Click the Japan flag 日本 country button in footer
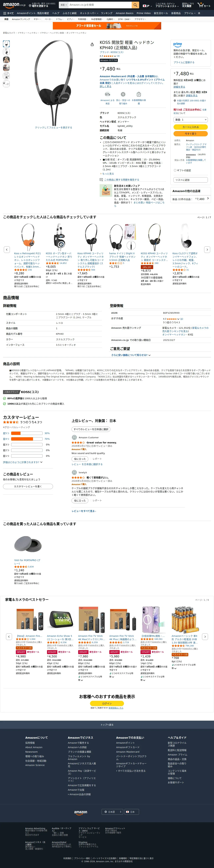The image size is (214, 868). [x=131, y=812]
